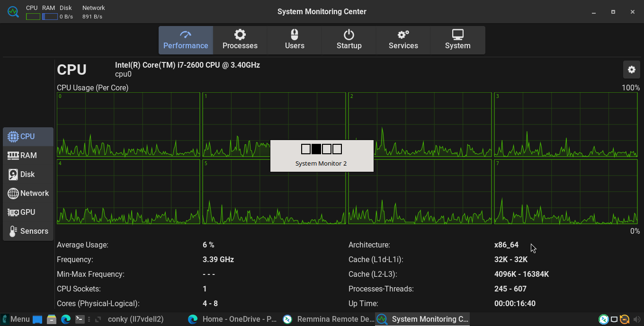Click the orange update manager tray icon
Viewport: 644px width, 326px height.
click(625, 319)
